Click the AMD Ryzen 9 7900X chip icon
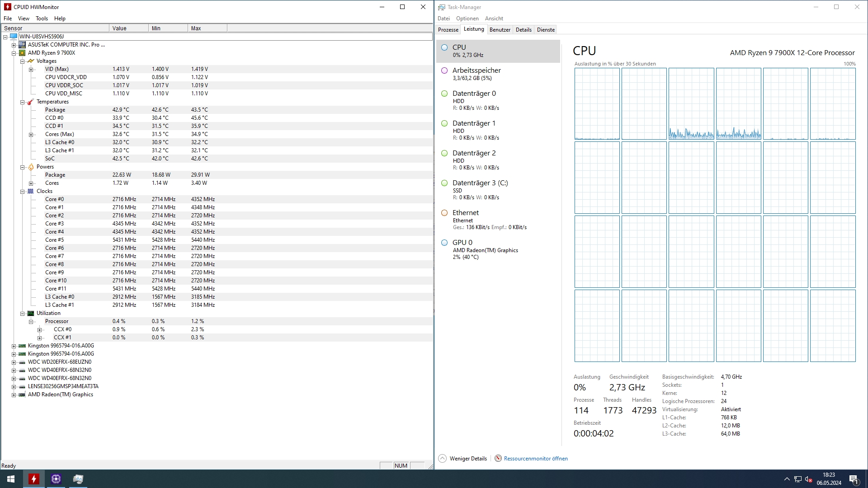Viewport: 868px width, 488px height. pos(22,53)
